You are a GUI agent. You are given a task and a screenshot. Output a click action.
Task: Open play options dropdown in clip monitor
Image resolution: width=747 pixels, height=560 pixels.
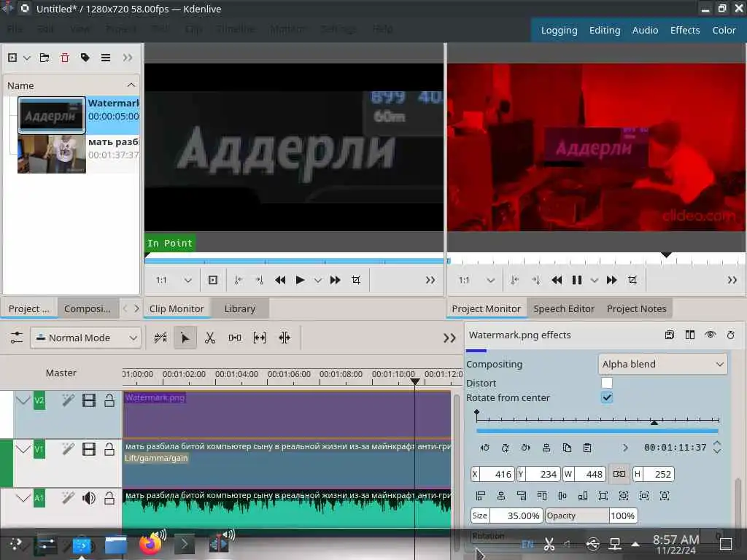tap(318, 280)
